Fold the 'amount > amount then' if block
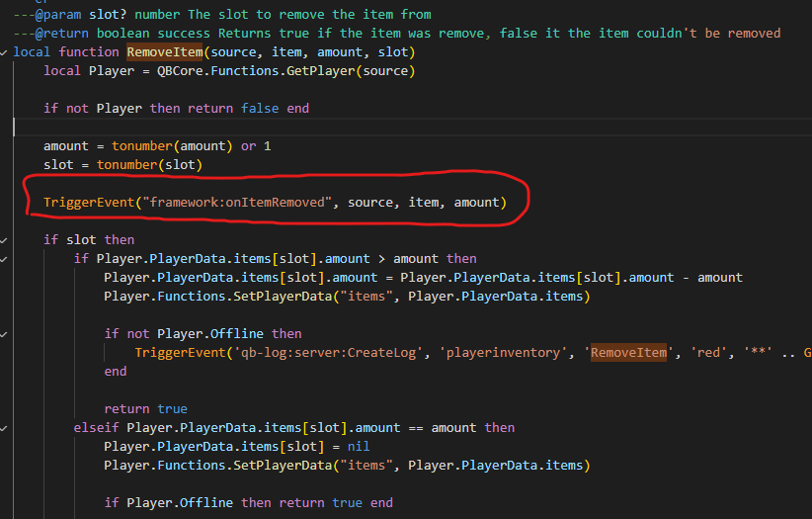 [x=6, y=259]
